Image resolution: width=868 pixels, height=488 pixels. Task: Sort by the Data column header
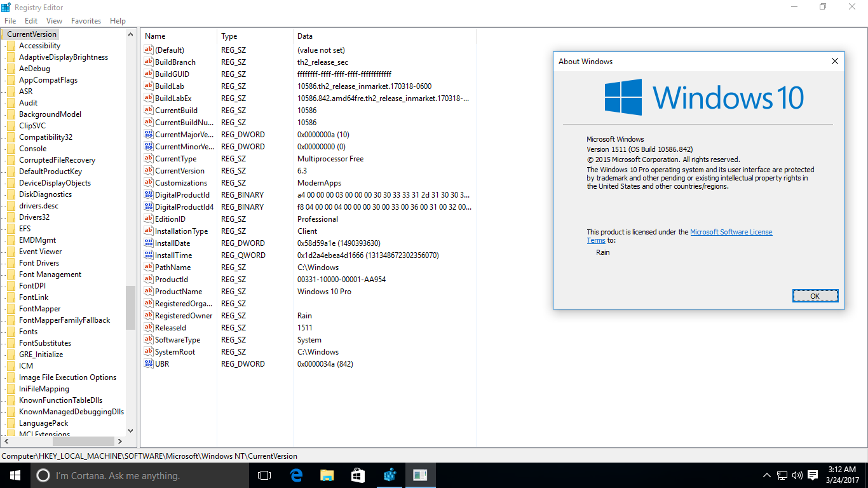point(384,36)
